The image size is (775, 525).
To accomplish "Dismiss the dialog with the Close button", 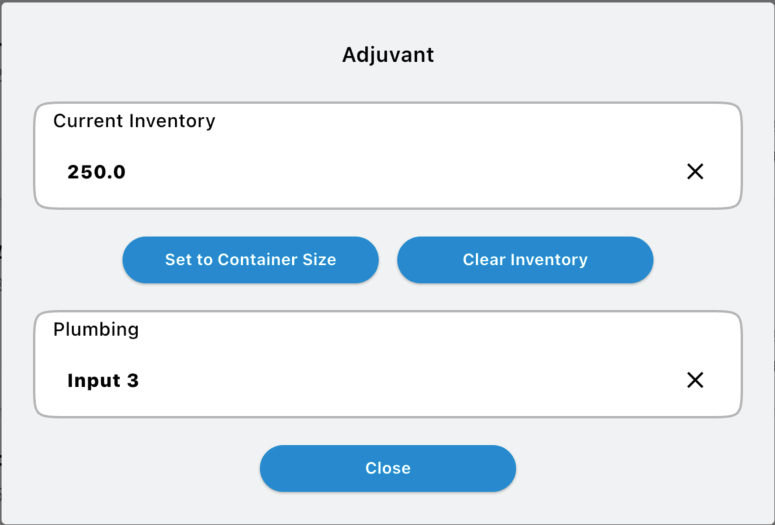I will 387,468.
